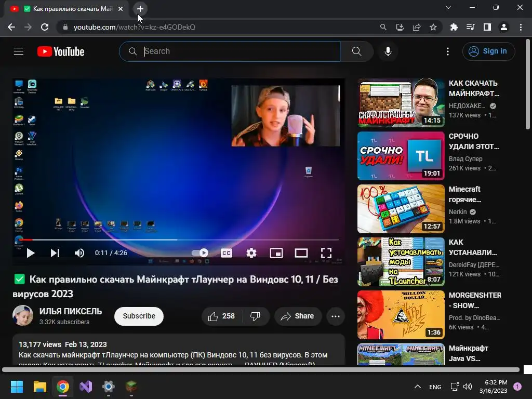Image resolution: width=532 pixels, height=399 pixels.
Task: Open ИЛЬЯ ПИКСЕЛЬ channel name link
Action: (x=71, y=311)
